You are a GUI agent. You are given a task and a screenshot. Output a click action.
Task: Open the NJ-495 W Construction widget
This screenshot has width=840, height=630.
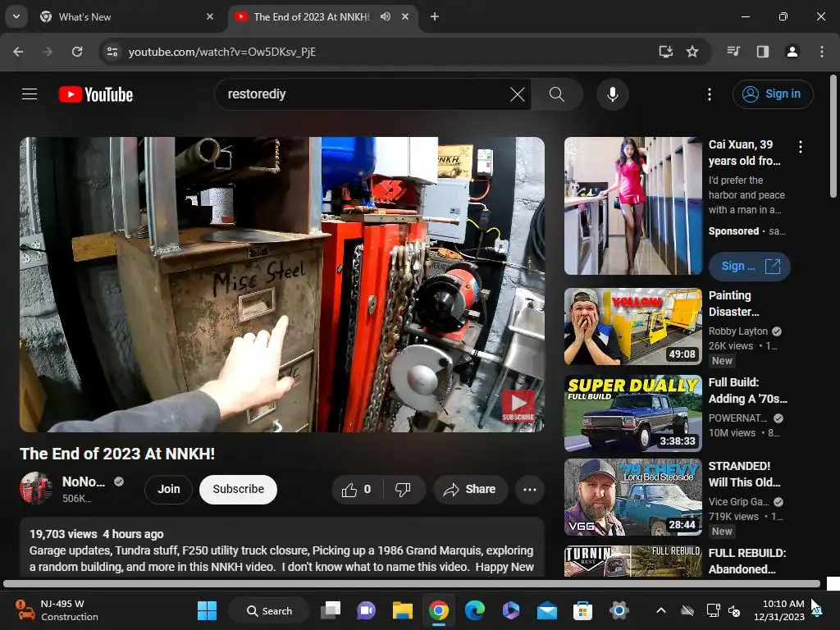click(57, 610)
